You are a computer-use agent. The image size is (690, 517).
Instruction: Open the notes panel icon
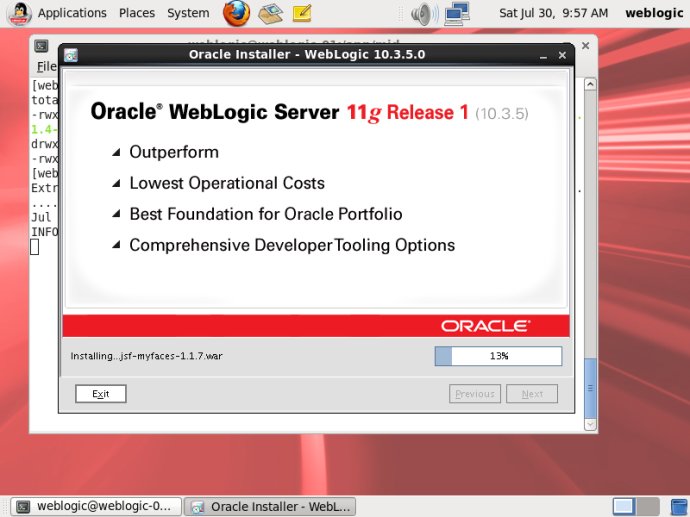coord(302,13)
